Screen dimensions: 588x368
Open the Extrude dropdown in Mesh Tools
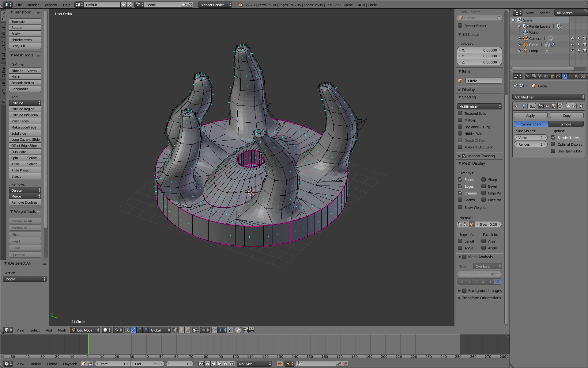tap(25, 103)
